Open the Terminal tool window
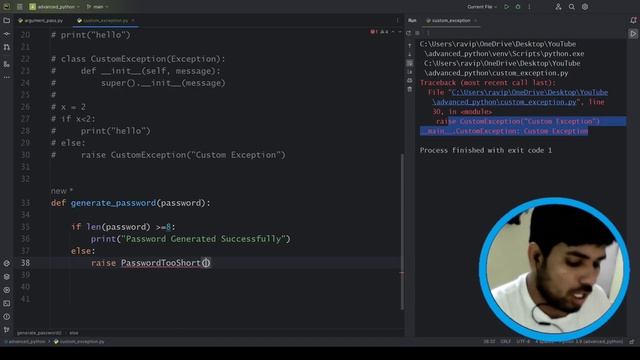 tap(7, 303)
